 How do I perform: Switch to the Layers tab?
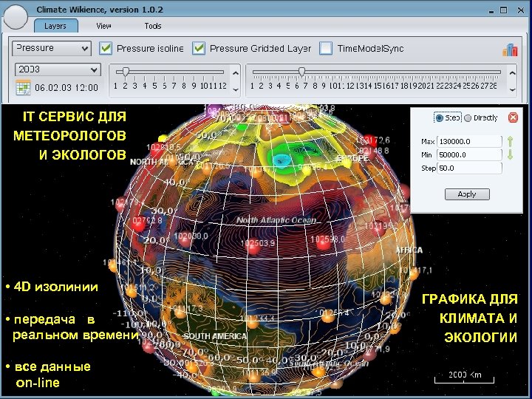click(55, 26)
